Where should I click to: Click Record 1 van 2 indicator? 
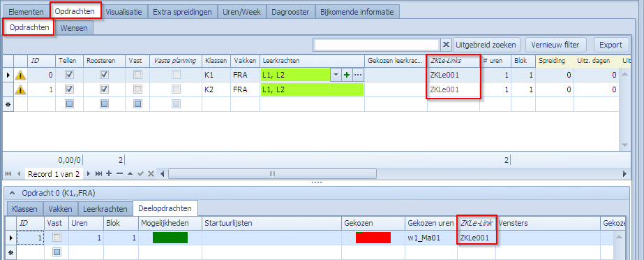pos(54,174)
